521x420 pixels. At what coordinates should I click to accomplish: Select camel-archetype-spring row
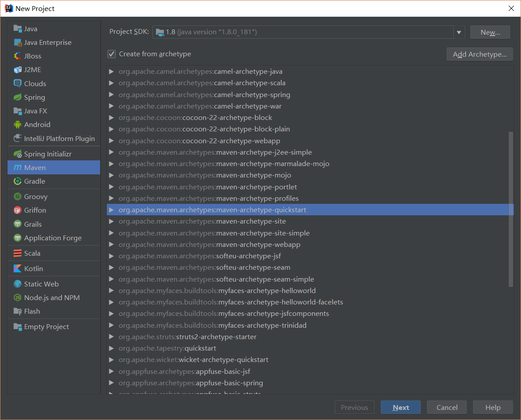pyautogui.click(x=310, y=95)
